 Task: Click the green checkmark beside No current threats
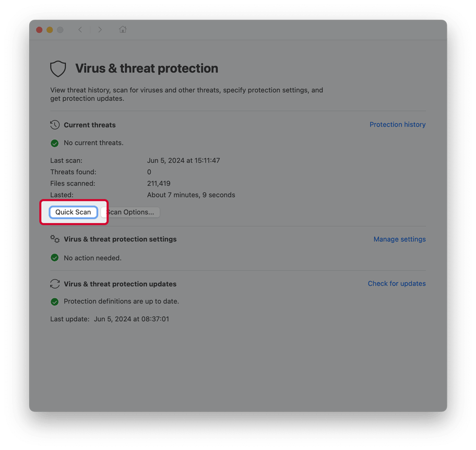click(x=55, y=143)
